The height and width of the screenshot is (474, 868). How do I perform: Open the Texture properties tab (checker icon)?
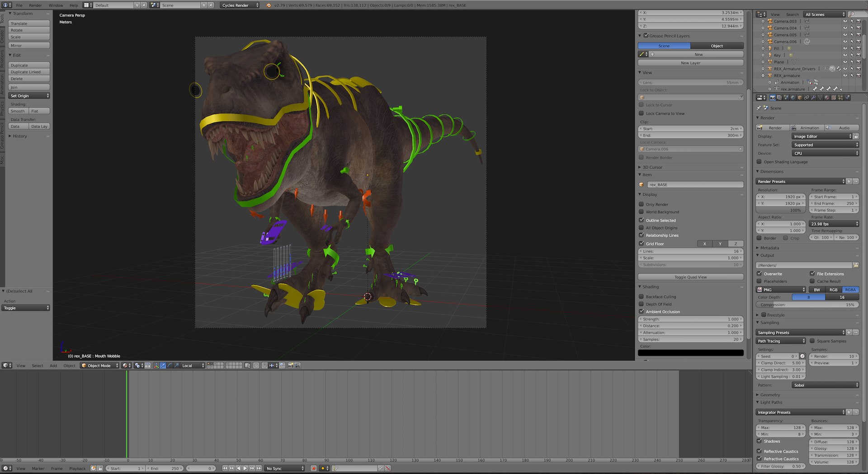834,97
